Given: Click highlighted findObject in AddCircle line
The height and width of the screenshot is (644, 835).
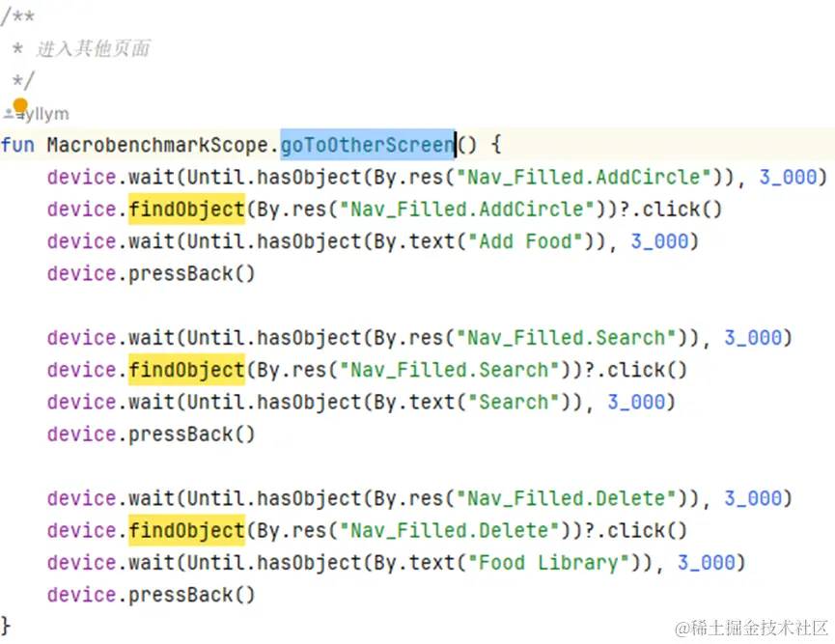Looking at the screenshot, I should (186, 209).
